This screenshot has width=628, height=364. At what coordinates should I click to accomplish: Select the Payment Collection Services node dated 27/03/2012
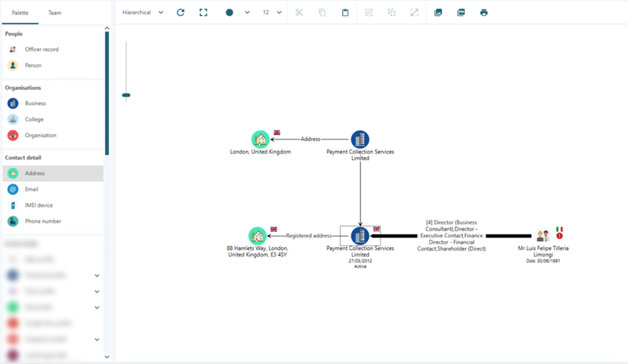[x=360, y=236]
